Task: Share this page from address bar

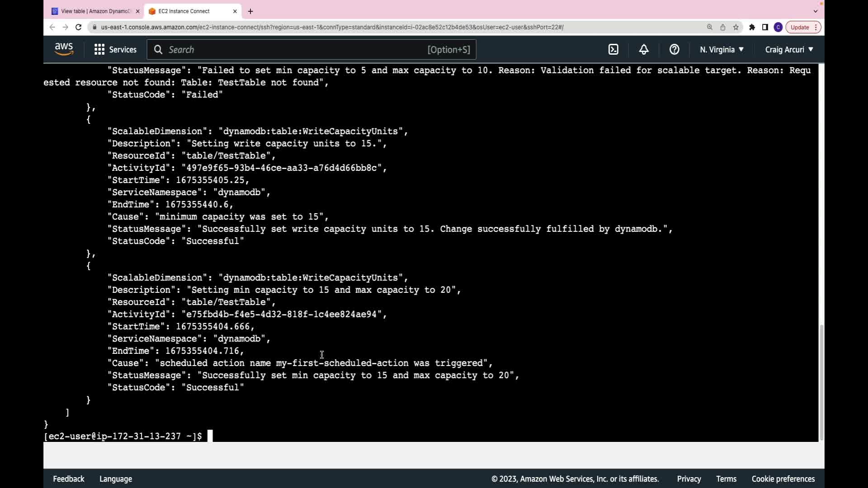Action: [x=723, y=27]
